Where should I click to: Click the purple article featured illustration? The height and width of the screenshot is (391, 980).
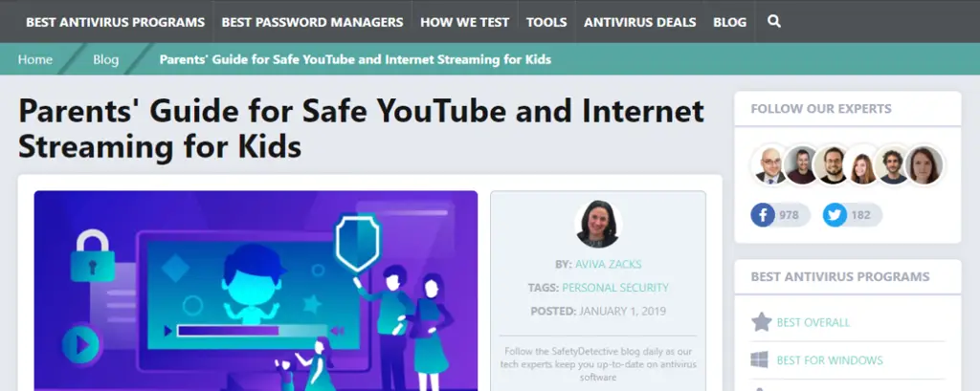click(256, 291)
